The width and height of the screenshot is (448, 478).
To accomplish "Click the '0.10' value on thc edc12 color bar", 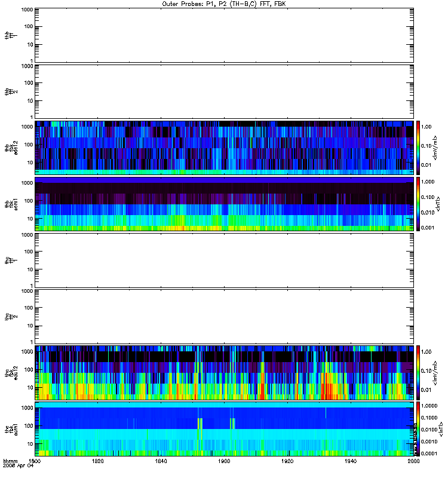I will pyautogui.click(x=426, y=370).
